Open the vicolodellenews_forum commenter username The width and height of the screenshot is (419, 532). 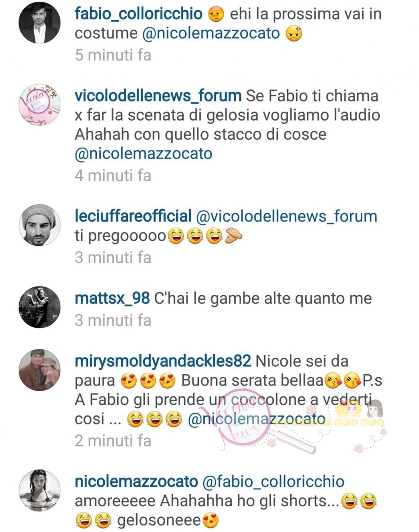158,95
